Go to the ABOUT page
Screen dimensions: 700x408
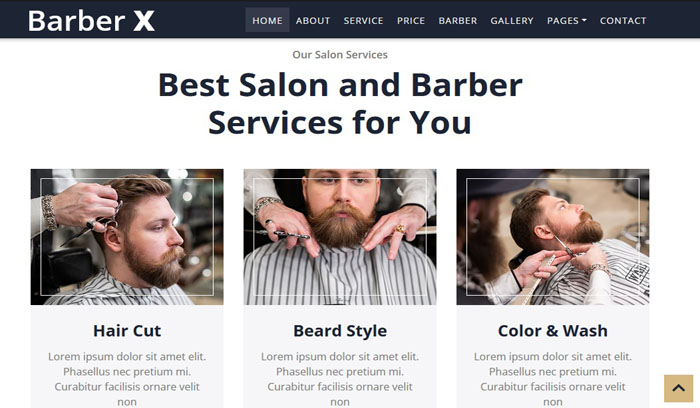[312, 21]
